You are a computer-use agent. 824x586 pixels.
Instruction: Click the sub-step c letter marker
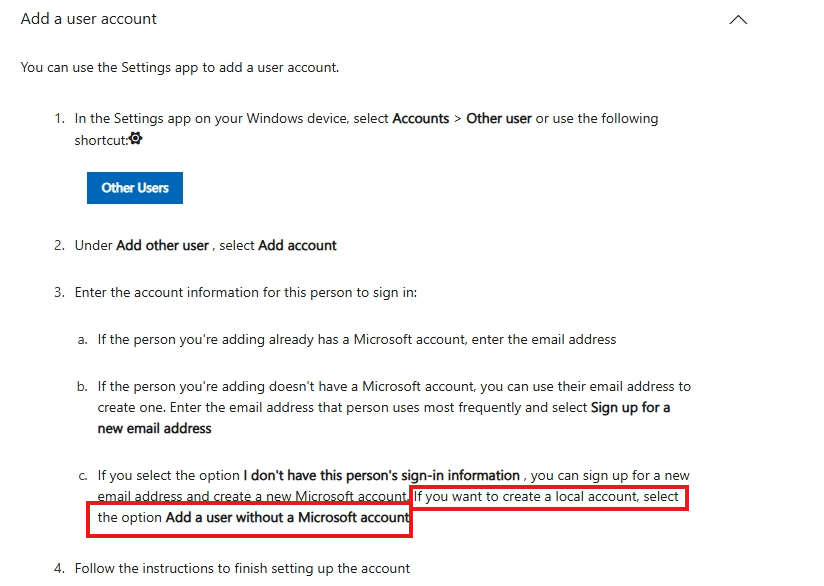click(x=83, y=476)
